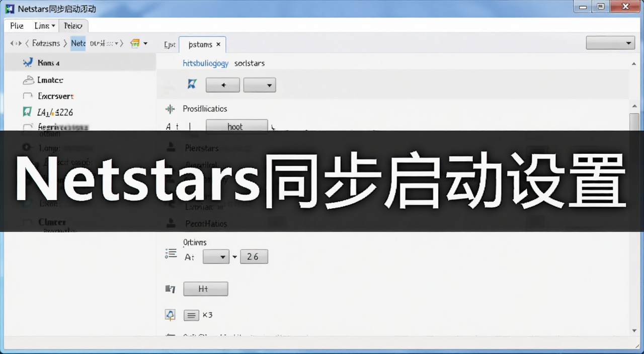Image resolution: width=644 pixels, height=354 pixels.
Task: Click the lines button beside "×3"
Action: click(x=191, y=315)
